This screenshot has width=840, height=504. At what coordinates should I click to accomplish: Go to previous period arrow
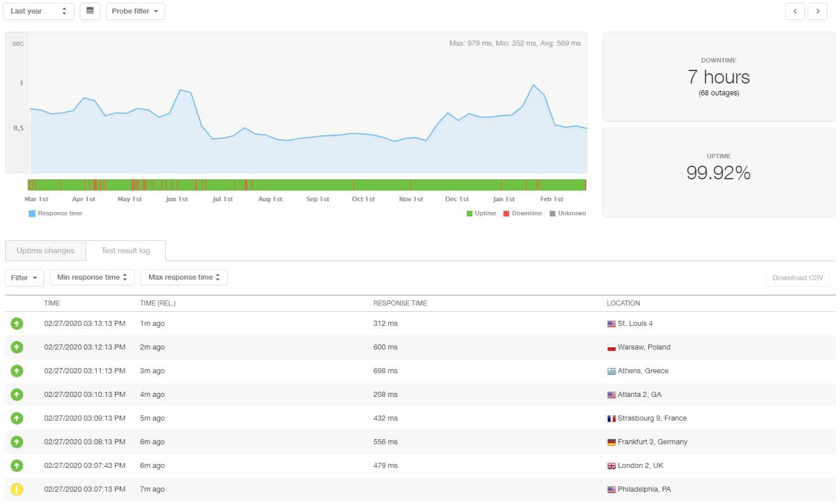(795, 11)
